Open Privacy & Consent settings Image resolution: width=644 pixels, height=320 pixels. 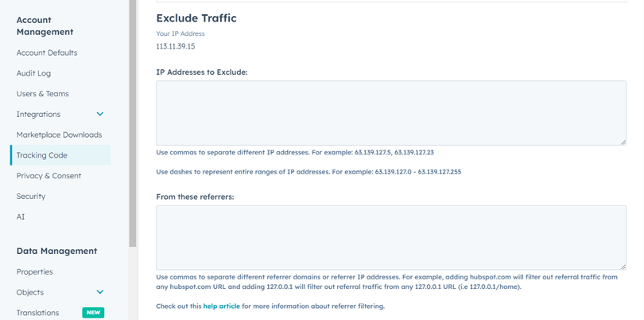click(x=48, y=176)
